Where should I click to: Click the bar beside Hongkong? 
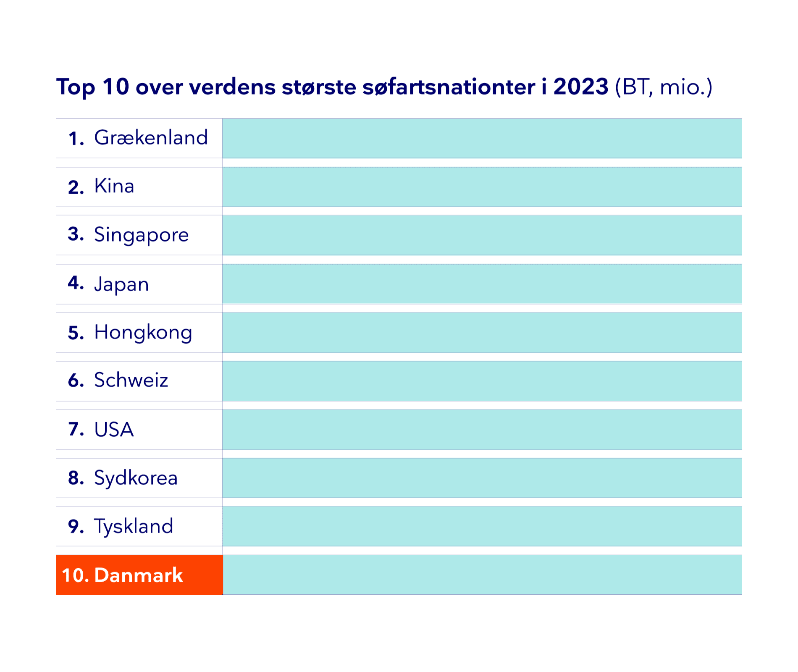[482, 332]
